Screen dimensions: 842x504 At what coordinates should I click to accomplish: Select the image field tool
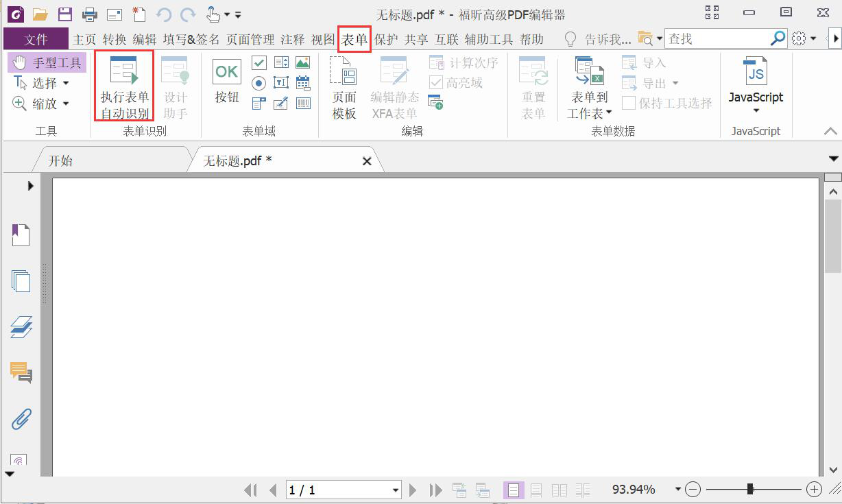click(x=302, y=63)
